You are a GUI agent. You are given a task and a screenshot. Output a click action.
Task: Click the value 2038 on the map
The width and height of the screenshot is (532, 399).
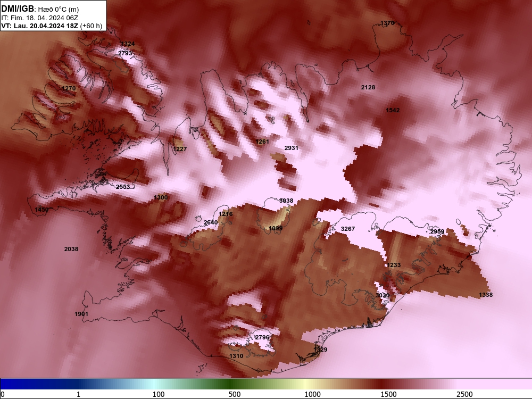coord(71,250)
